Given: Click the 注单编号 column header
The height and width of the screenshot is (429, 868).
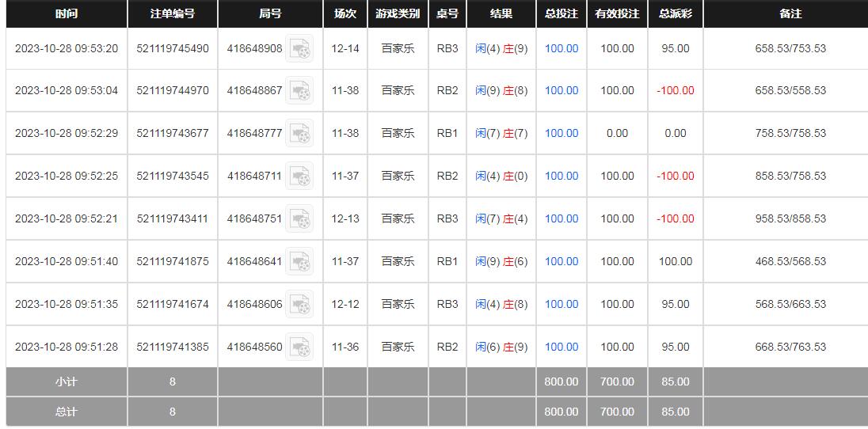Looking at the screenshot, I should (x=173, y=14).
